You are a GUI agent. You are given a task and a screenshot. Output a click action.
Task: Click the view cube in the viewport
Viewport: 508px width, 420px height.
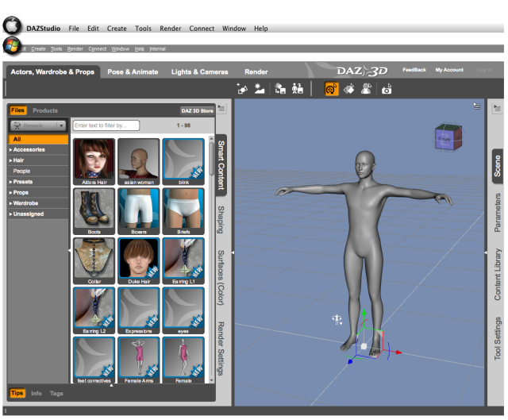445,137
